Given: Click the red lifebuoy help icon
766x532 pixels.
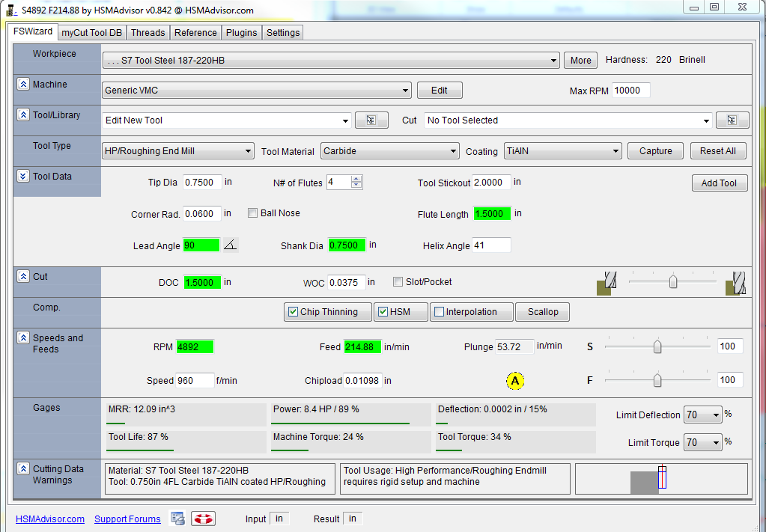Looking at the screenshot, I should 203,519.
